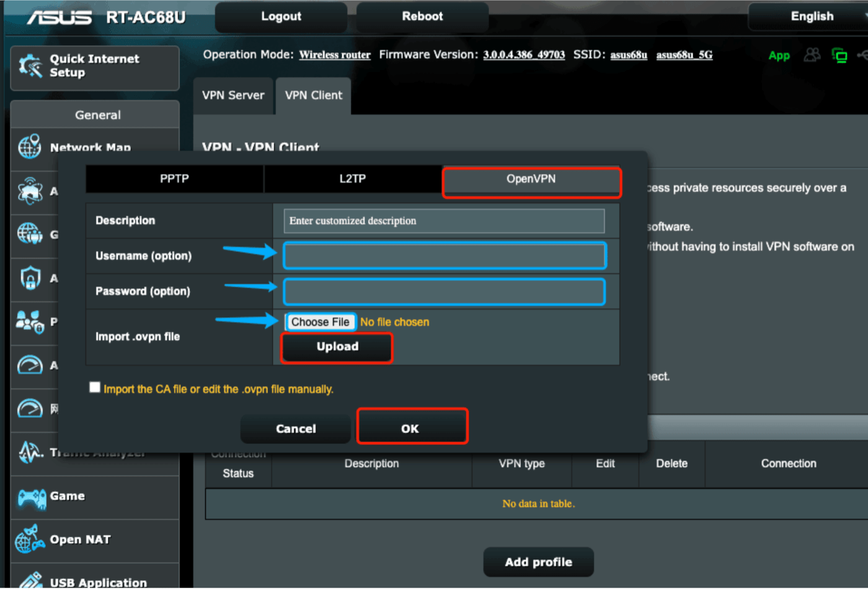Click the firmware version link

(524, 55)
